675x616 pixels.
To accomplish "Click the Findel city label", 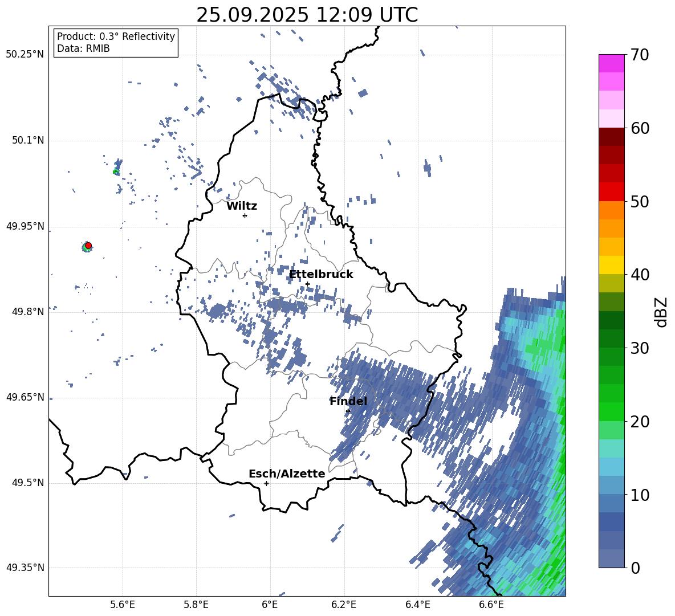I will [x=348, y=401].
